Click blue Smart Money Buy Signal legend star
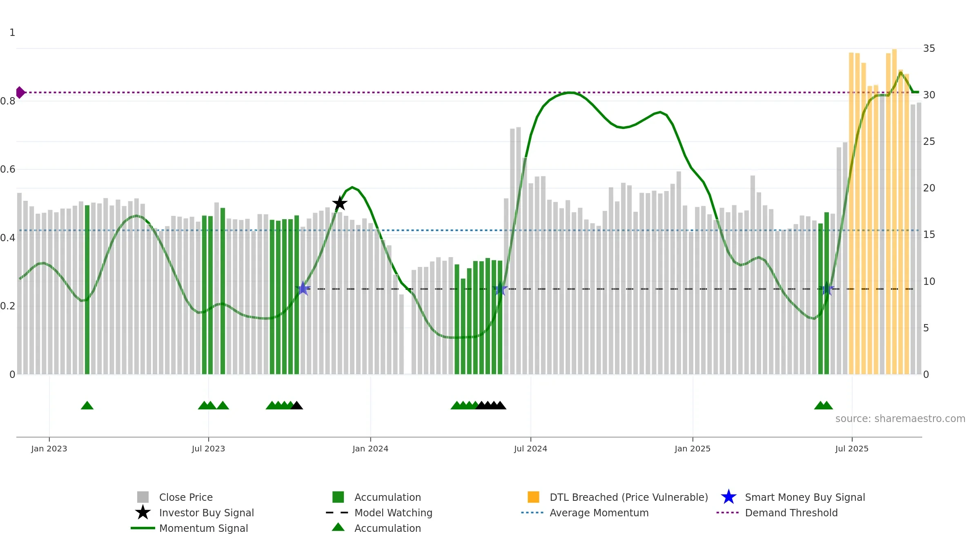Viewport: 980px width, 551px height. pos(728,497)
